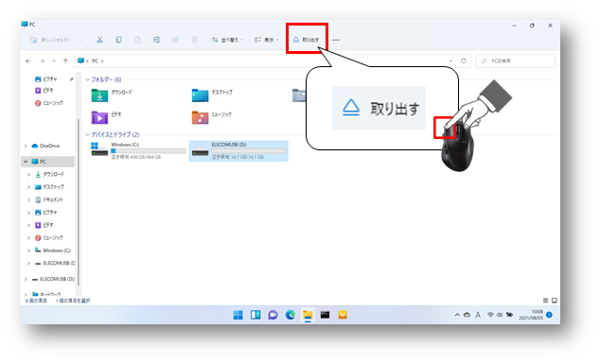Collapse the フォルダー (6) group
The width and height of the screenshot is (600, 364).
point(88,79)
